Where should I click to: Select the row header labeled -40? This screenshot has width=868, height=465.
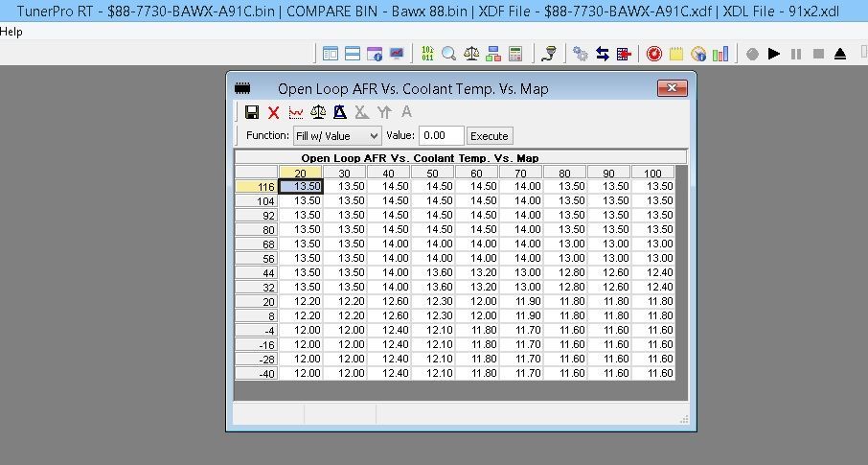[x=257, y=374]
